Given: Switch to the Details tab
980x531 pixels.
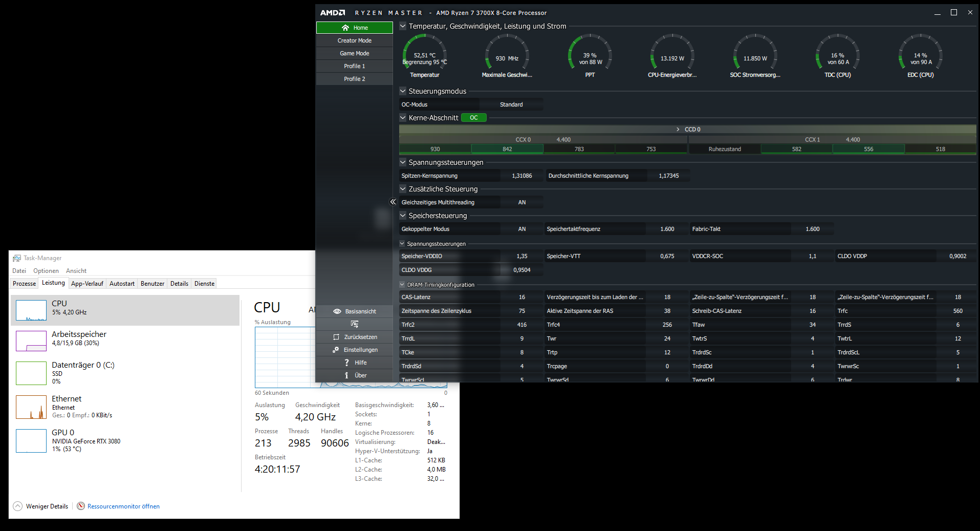Looking at the screenshot, I should (179, 284).
